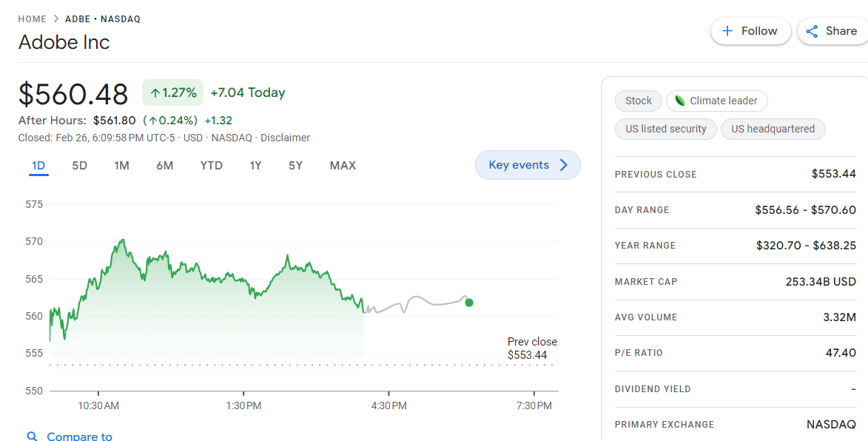Click the P/E RATIO value 47.40
The width and height of the screenshot is (868, 441).
(x=841, y=352)
